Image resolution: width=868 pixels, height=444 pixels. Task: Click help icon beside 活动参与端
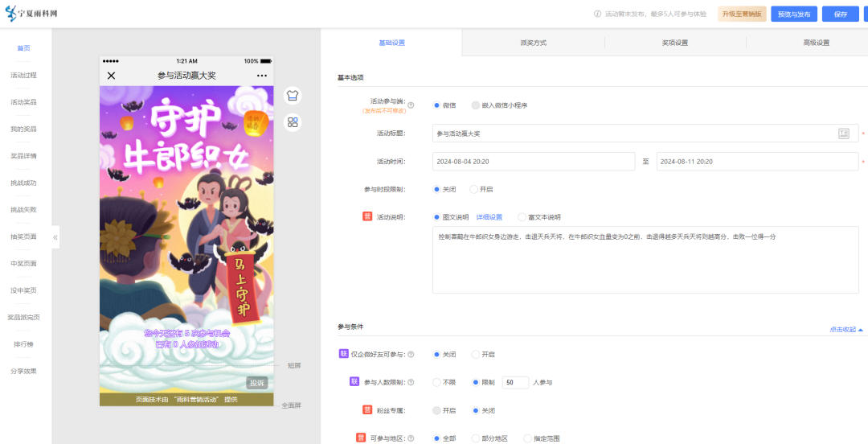[411, 105]
